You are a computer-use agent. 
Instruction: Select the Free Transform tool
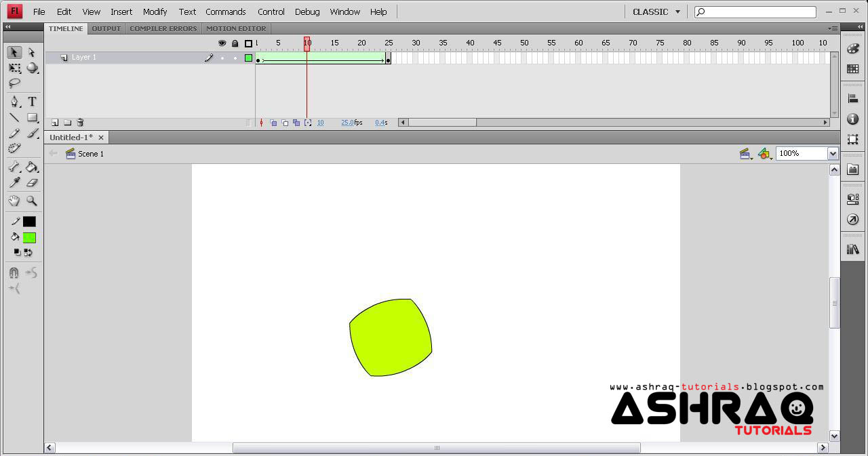[14, 68]
